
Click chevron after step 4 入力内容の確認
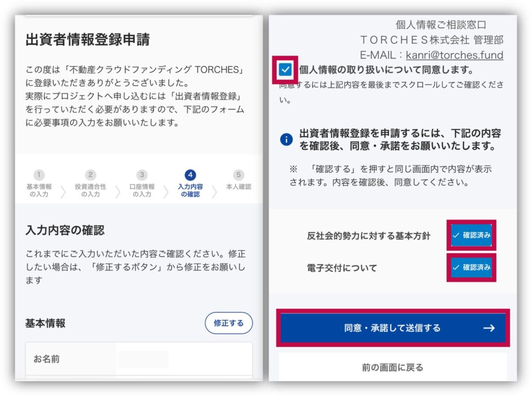(x=215, y=191)
